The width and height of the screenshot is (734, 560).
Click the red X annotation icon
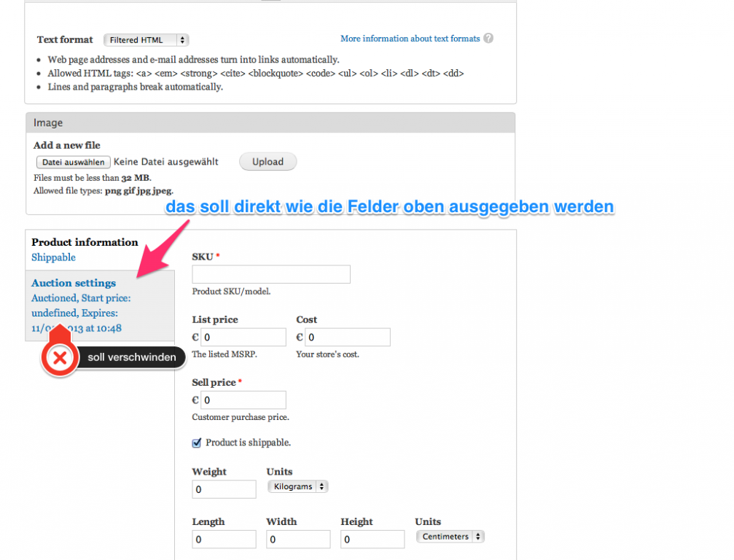tap(60, 357)
